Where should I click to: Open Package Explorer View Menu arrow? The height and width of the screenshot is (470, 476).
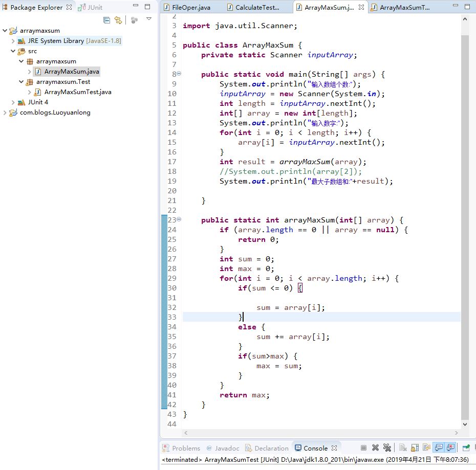click(148, 19)
